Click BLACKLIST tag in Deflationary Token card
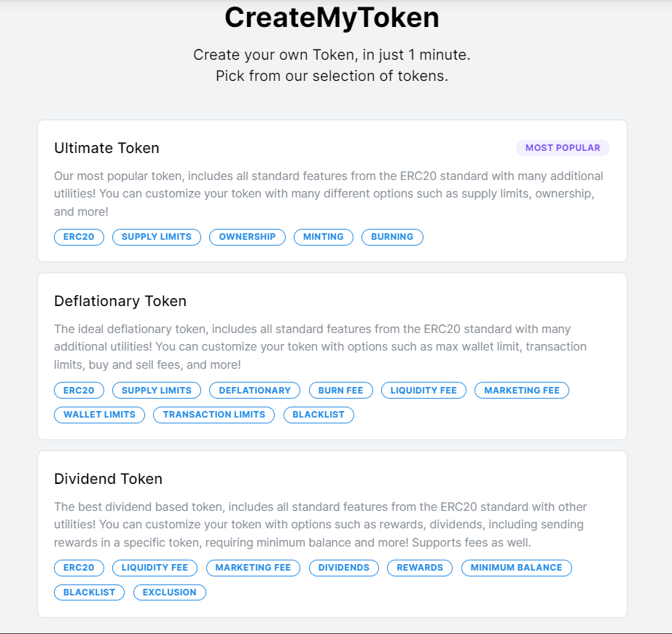Viewport: 672px width, 634px height. pyautogui.click(x=319, y=415)
